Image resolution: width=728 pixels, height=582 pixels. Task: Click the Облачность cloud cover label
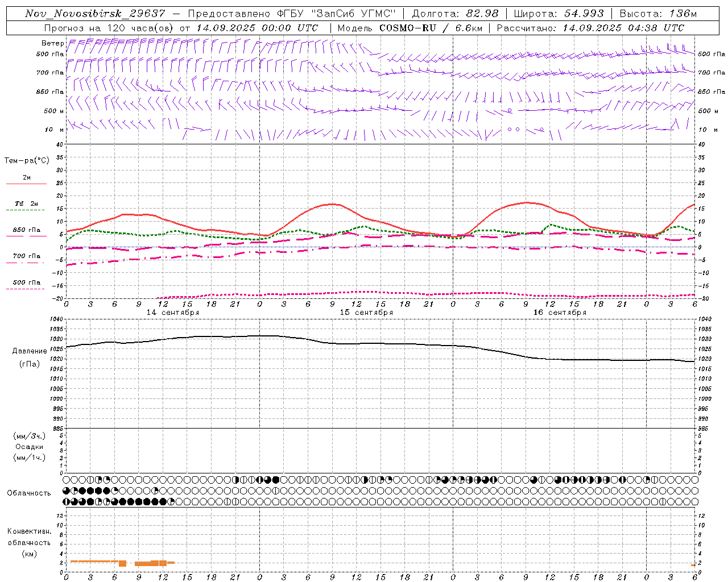coord(29,493)
